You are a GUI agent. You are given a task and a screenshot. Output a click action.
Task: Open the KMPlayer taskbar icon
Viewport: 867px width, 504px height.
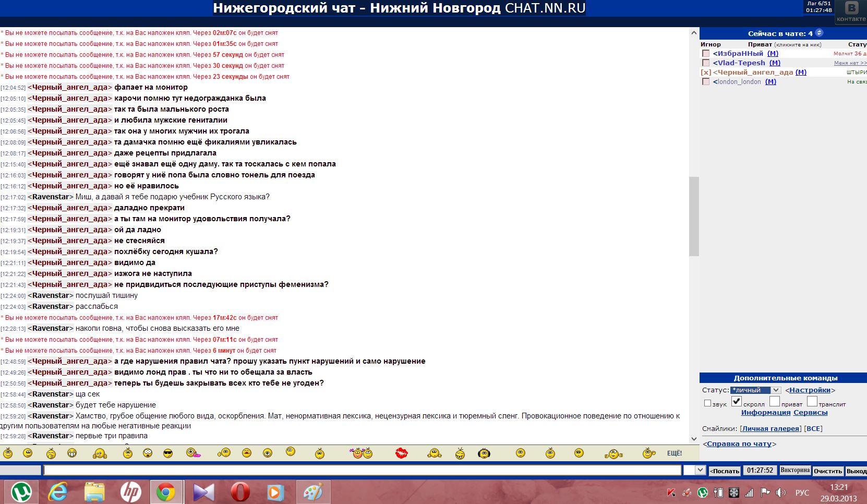click(203, 492)
